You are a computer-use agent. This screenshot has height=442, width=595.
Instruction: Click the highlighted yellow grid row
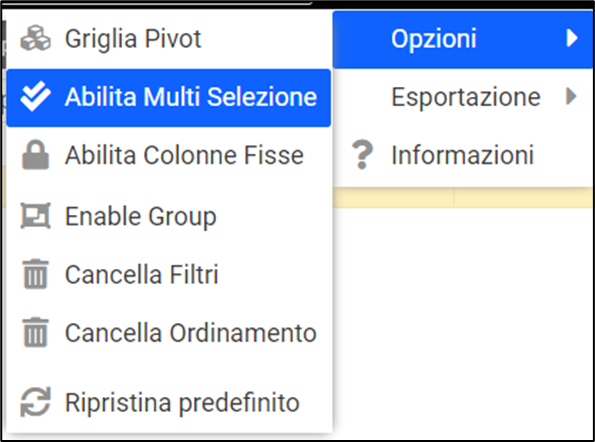pos(463,197)
